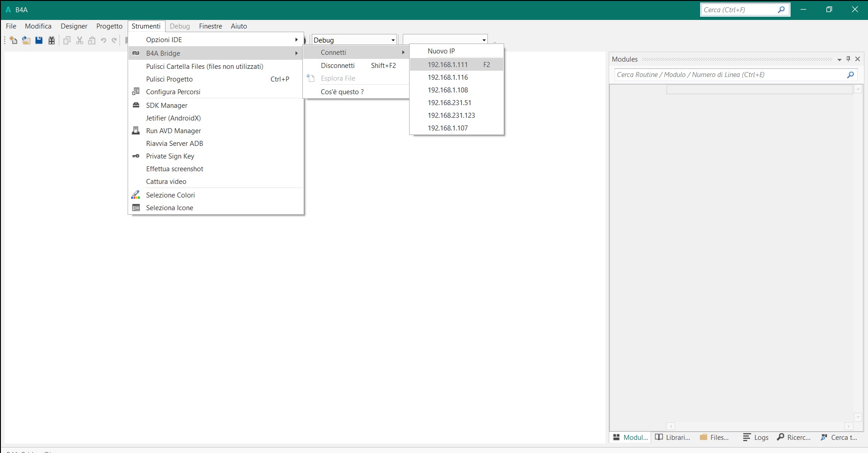Open the Modifica menu

tap(38, 26)
